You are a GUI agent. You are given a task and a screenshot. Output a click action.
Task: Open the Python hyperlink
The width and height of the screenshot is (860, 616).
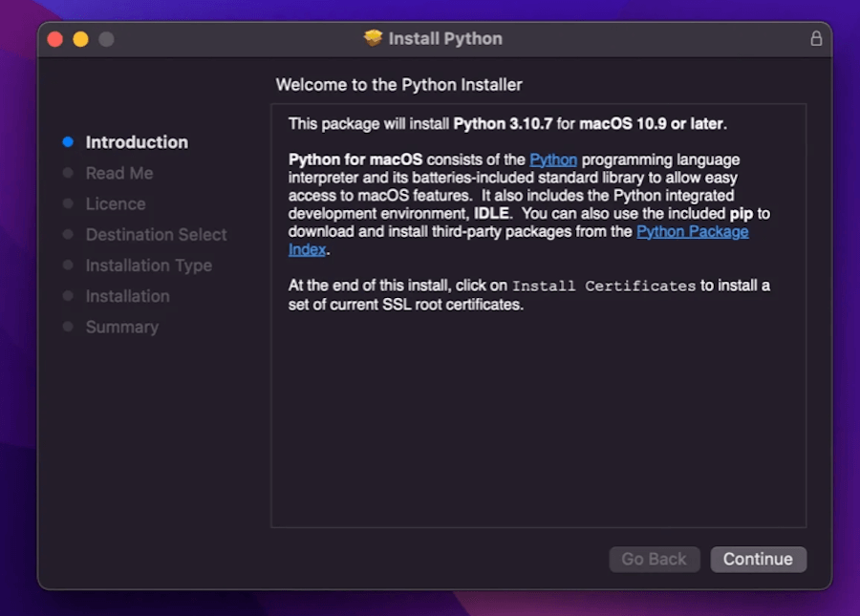553,159
